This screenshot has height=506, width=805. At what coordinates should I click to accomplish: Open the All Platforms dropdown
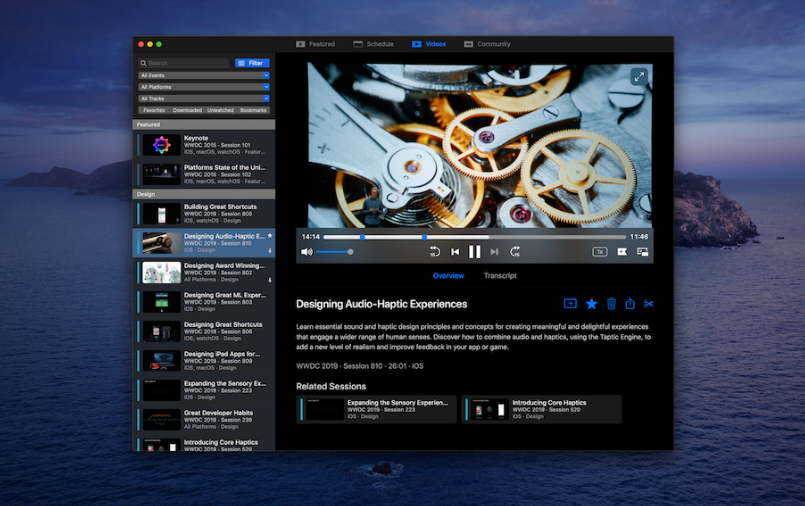[204, 87]
